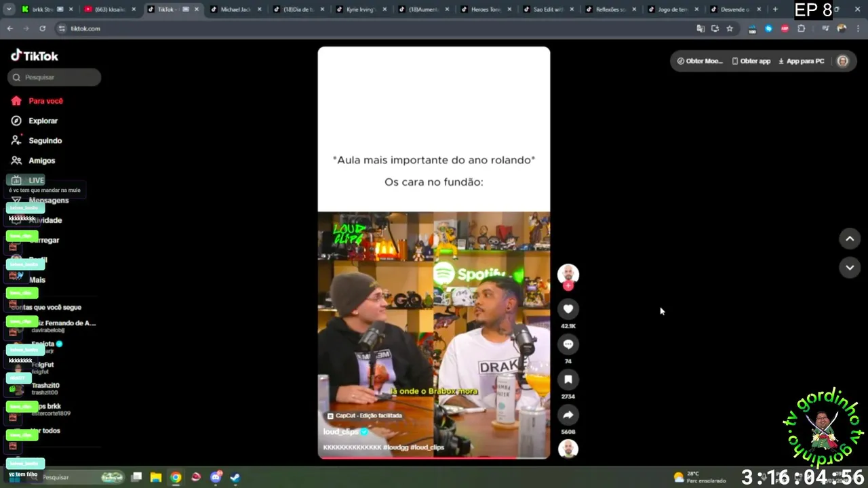Open the Amigos page
The image size is (868, 488).
click(x=33, y=161)
